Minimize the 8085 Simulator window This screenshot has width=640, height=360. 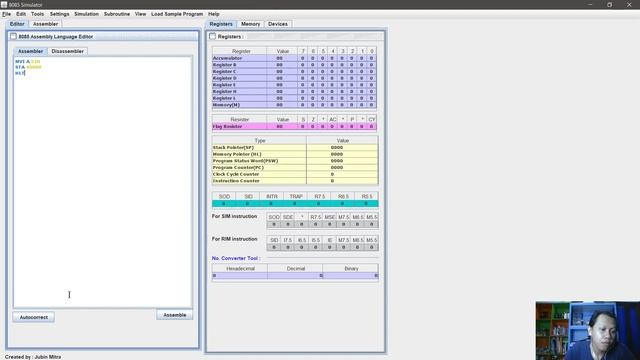[x=590, y=4]
